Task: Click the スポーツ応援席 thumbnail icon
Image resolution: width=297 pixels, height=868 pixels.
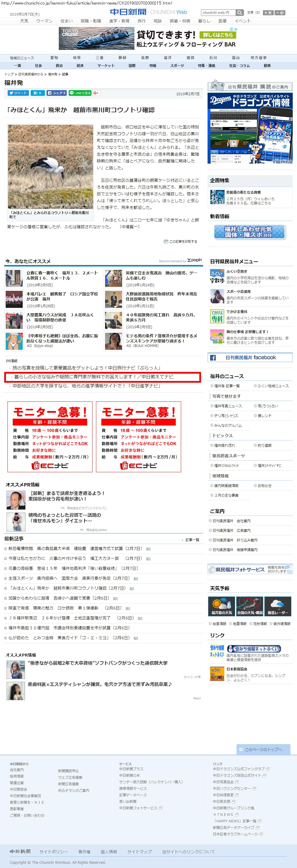Action: click(x=217, y=296)
